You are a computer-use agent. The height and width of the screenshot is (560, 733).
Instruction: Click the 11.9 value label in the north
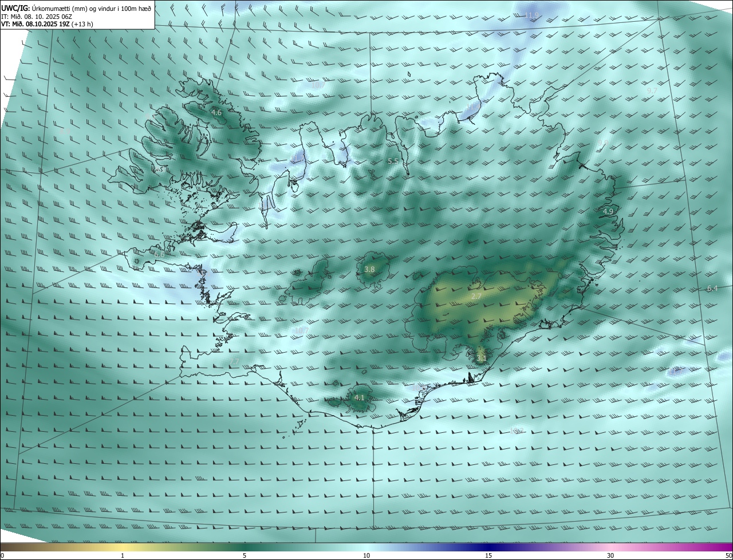[x=532, y=15]
